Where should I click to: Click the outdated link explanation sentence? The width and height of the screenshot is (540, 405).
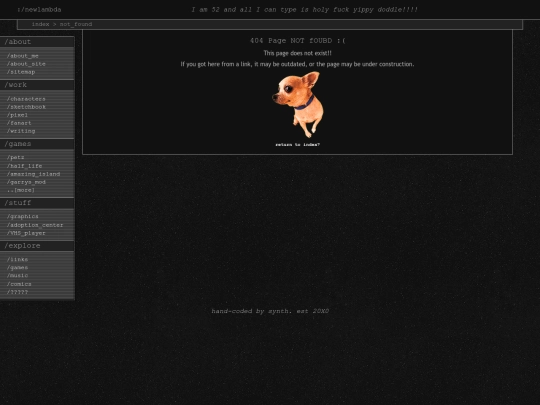[298, 64]
